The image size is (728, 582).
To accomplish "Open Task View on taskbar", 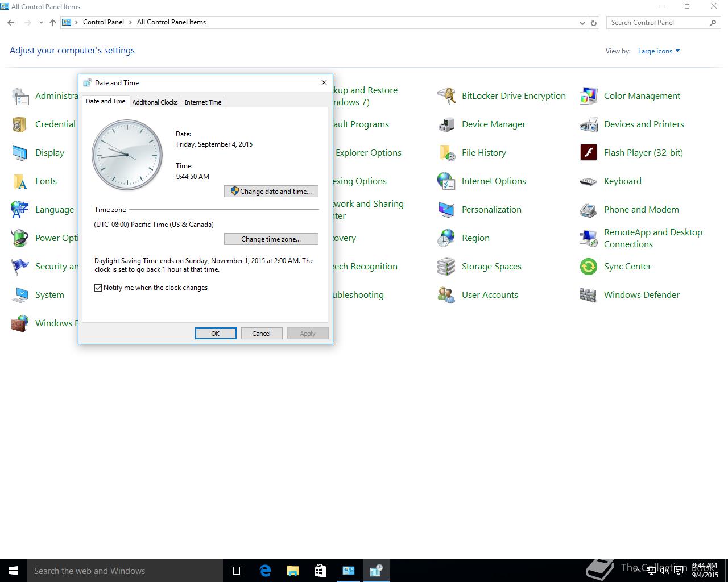I will pos(237,571).
